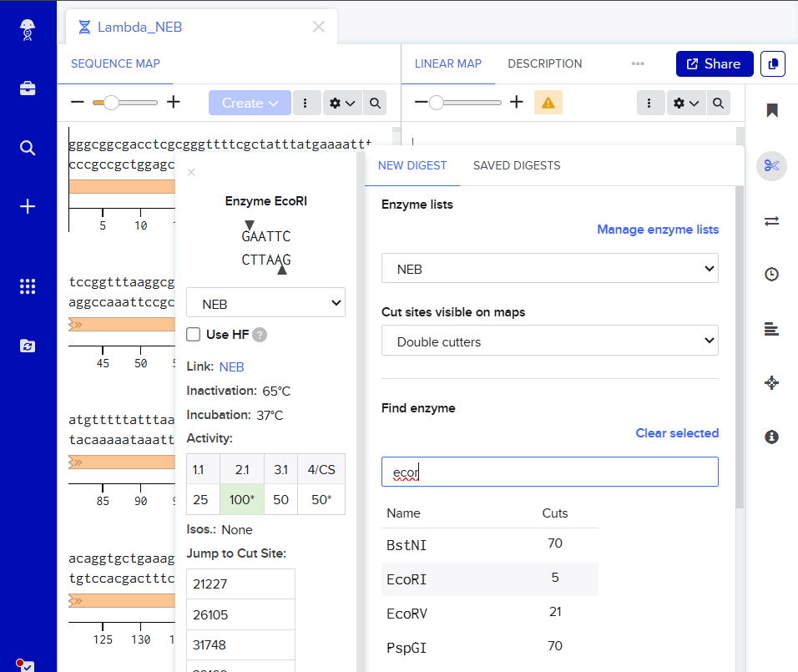
Task: Switch to the Saved Digests tab
Action: [516, 165]
